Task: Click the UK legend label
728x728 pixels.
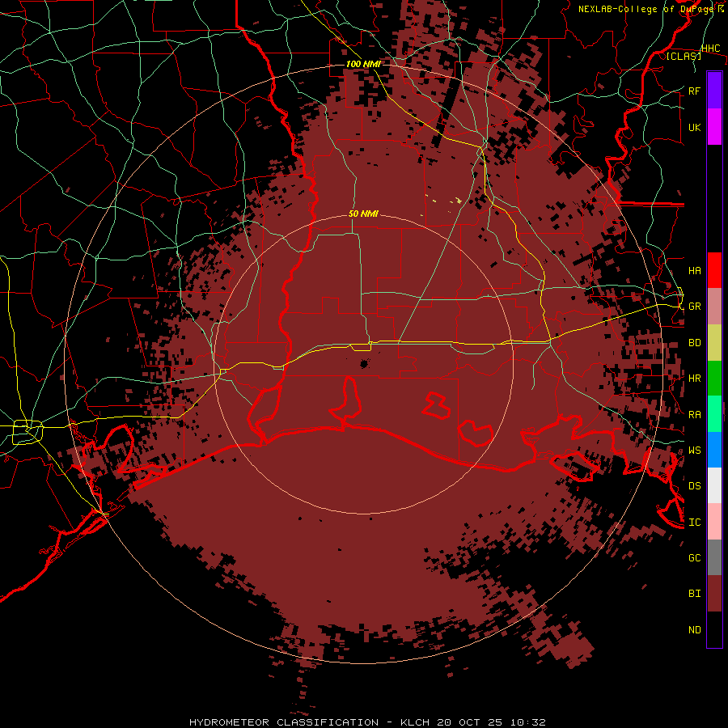Action: pos(695,127)
